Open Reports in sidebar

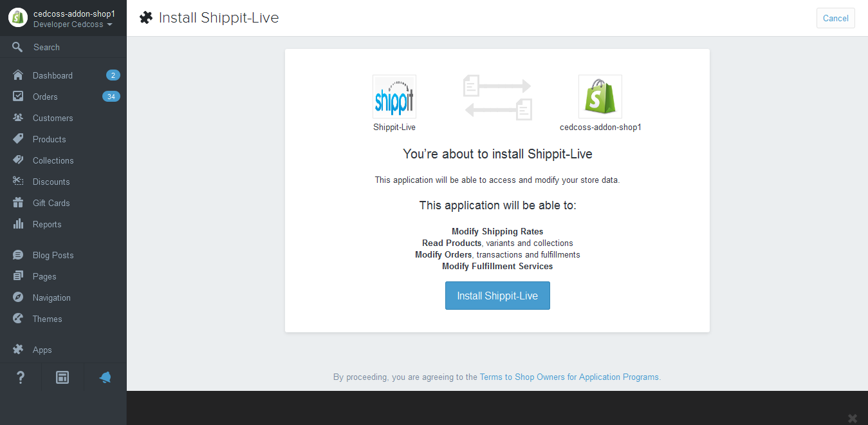tap(47, 224)
